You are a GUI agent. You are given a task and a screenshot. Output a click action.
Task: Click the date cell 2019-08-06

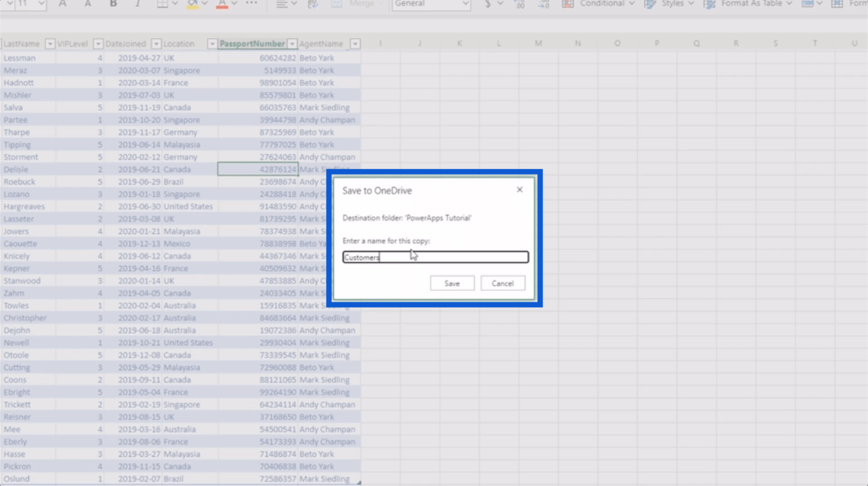click(x=132, y=442)
